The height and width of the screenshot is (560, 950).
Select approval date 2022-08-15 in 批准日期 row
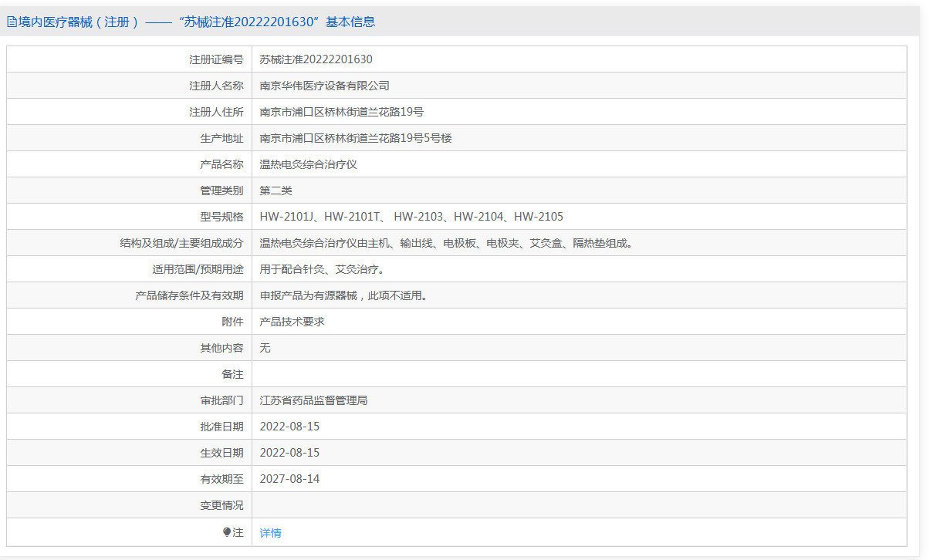click(289, 427)
